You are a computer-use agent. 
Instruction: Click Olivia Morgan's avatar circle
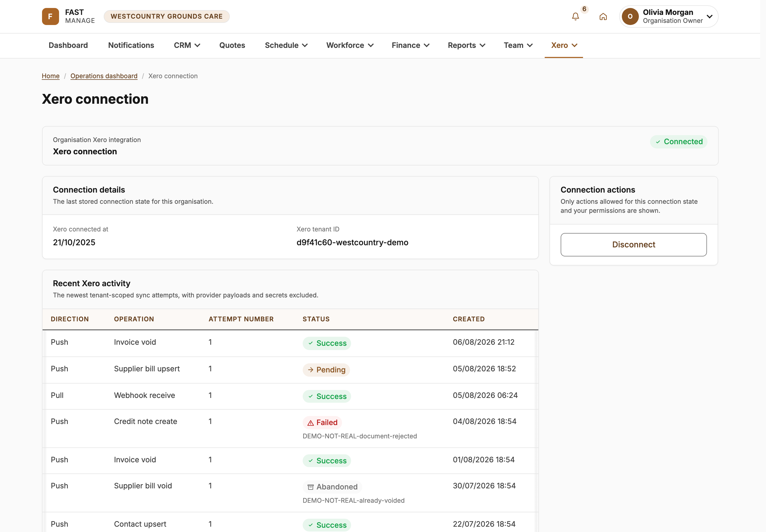pyautogui.click(x=630, y=16)
